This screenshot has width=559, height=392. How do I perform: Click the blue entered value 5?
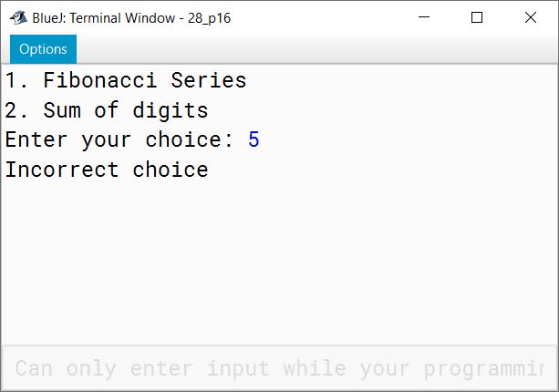pyautogui.click(x=254, y=139)
